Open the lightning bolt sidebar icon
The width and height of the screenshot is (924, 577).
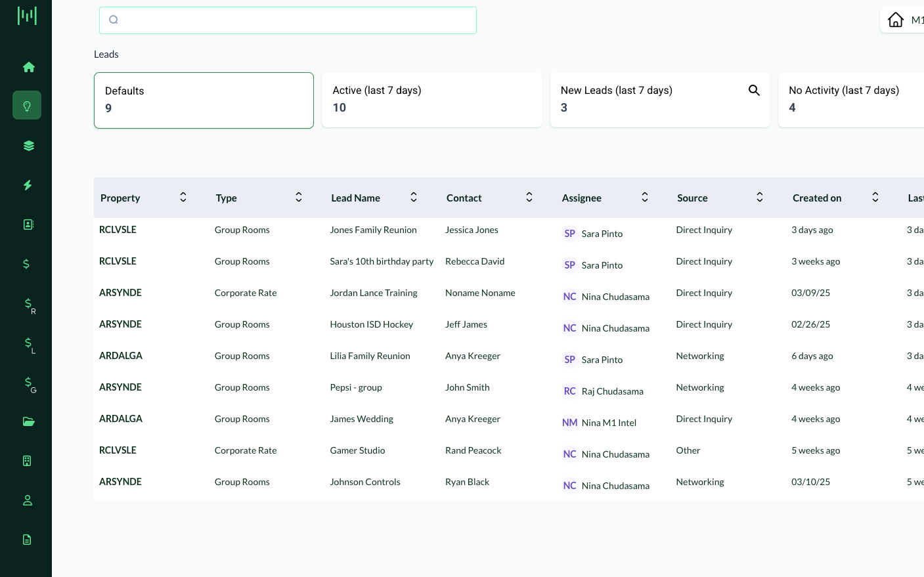(28, 185)
